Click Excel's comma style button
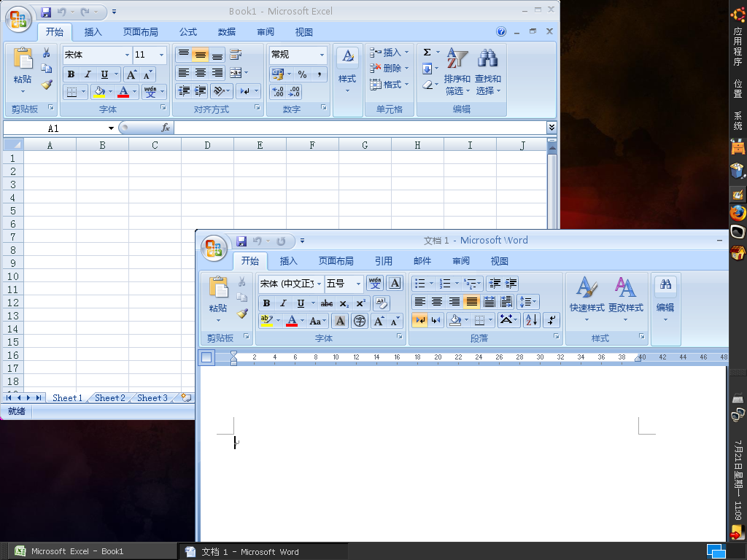The image size is (747, 560). coord(320,74)
